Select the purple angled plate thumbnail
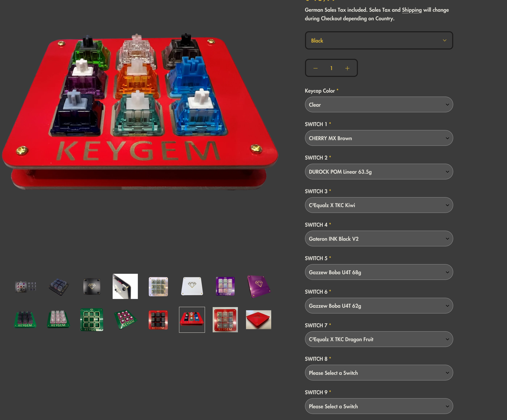The width and height of the screenshot is (507, 420). [x=259, y=287]
